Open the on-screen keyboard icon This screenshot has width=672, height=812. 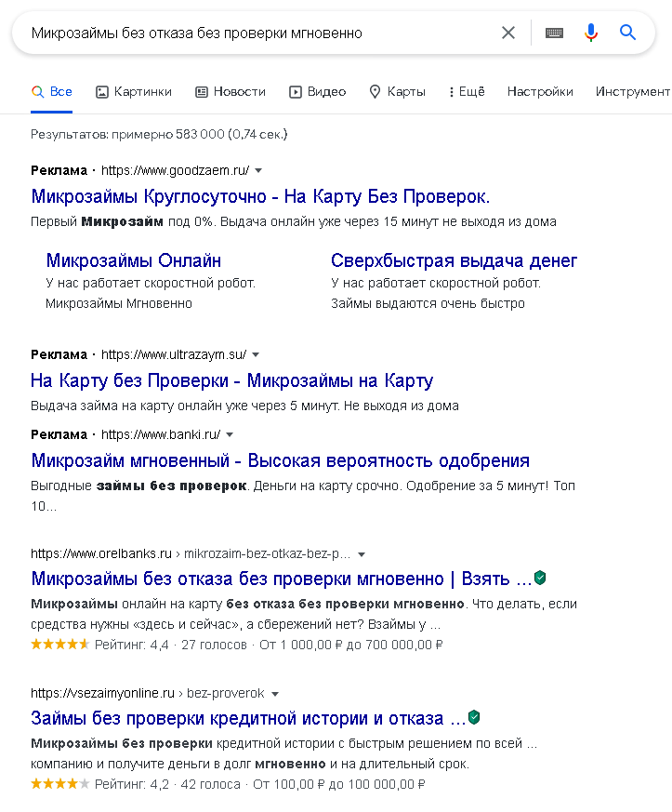tap(554, 33)
